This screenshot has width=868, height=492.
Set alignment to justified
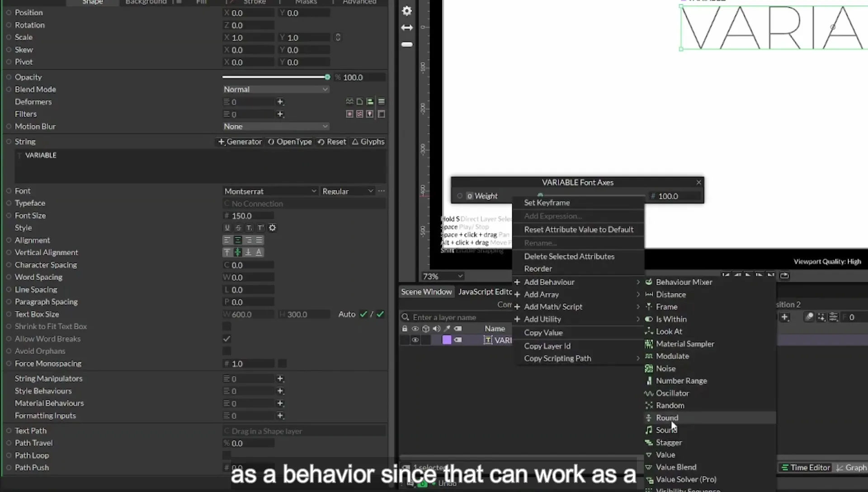(x=259, y=240)
